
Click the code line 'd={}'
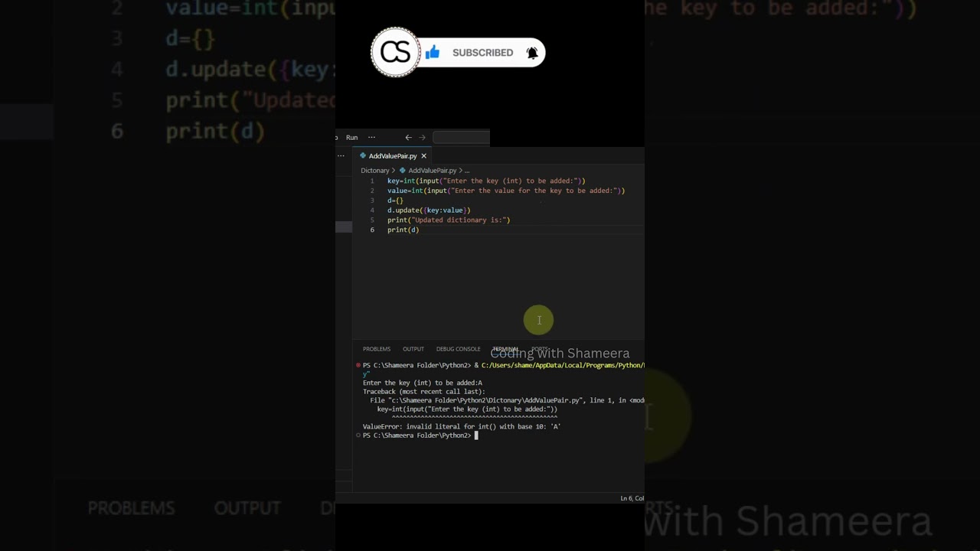pos(395,201)
